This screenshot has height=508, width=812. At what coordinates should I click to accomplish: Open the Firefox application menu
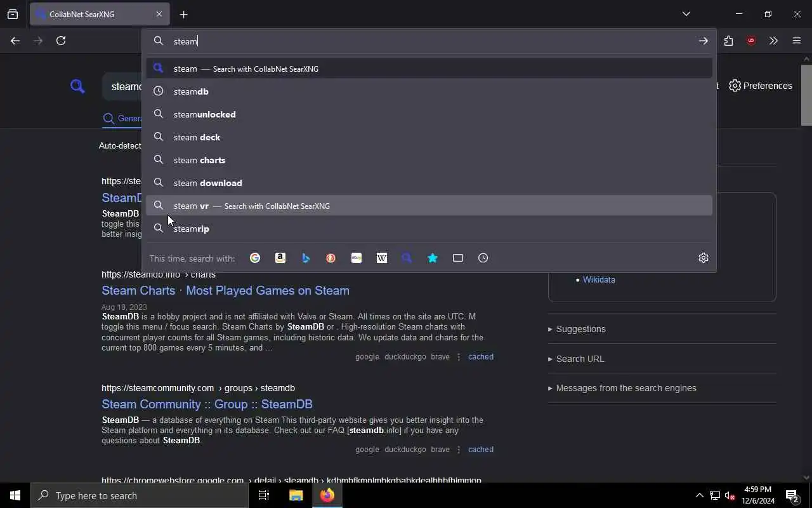pyautogui.click(x=797, y=41)
